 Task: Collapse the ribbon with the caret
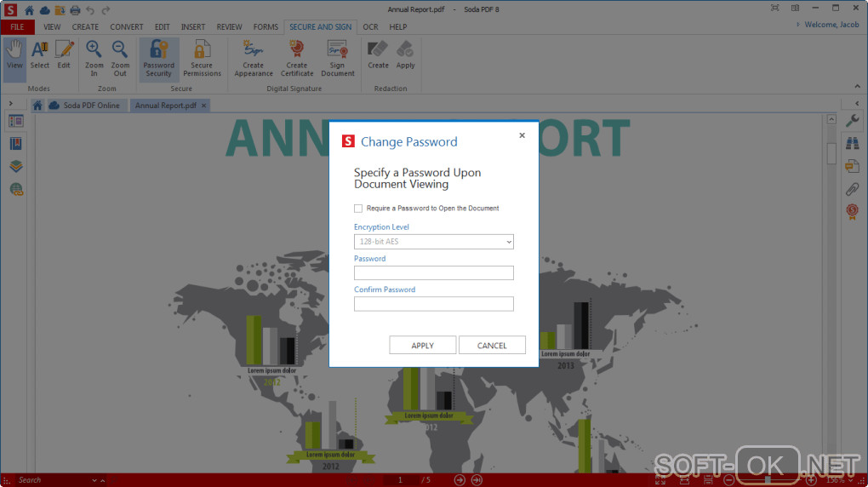(857, 87)
